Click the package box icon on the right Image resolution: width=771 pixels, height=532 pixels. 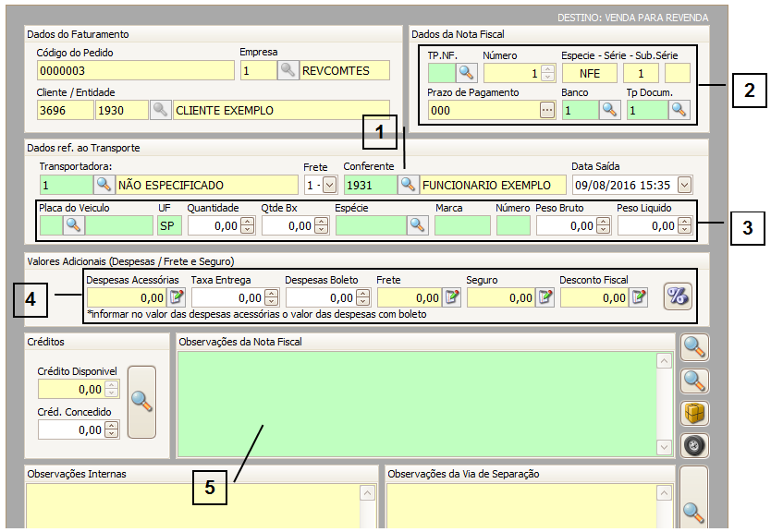694,413
